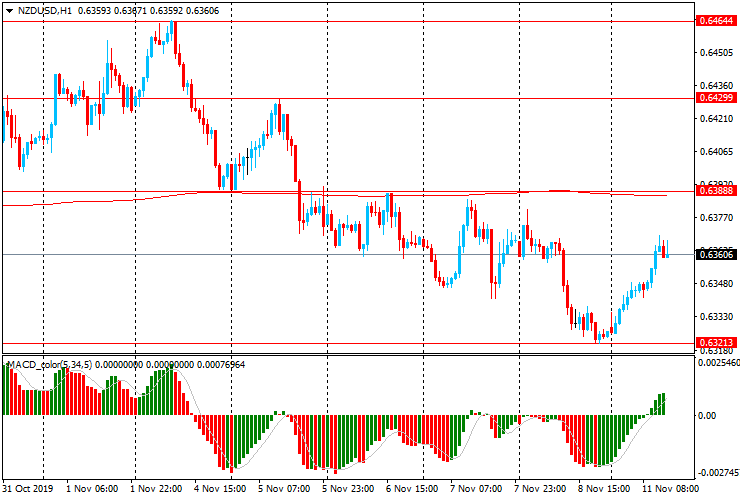740x500 pixels.
Task: Click the 0.64299 red price level label
Action: click(x=716, y=98)
